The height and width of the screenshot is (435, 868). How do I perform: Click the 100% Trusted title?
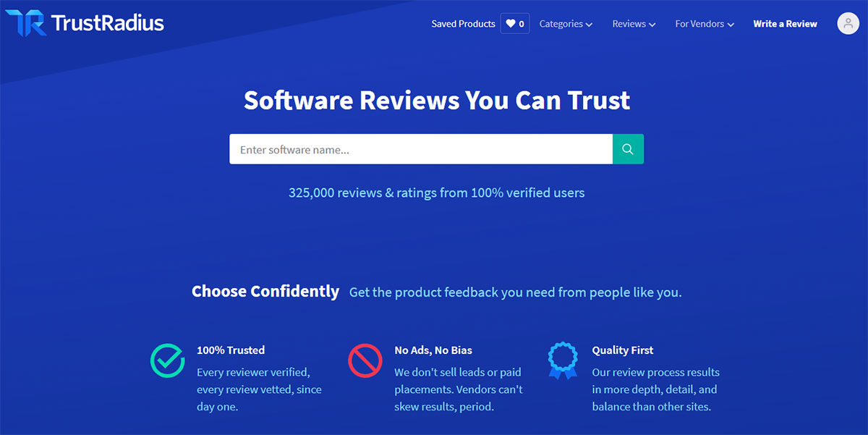pos(231,350)
